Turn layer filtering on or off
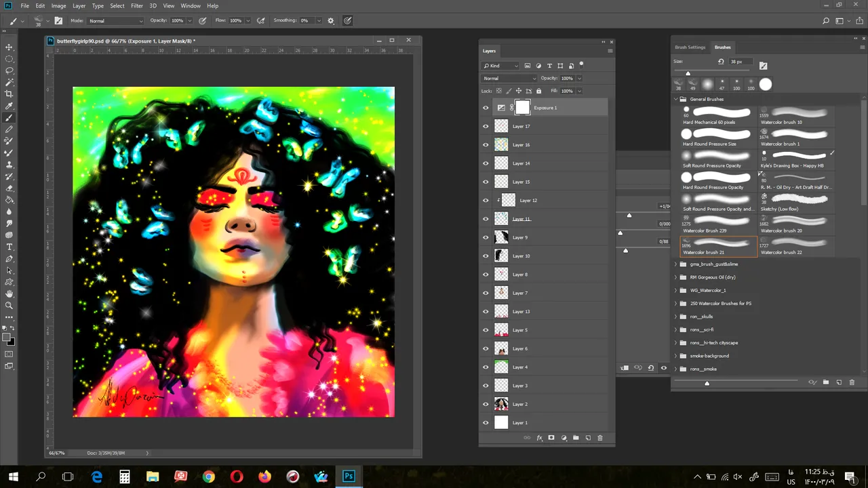 pos(581,65)
